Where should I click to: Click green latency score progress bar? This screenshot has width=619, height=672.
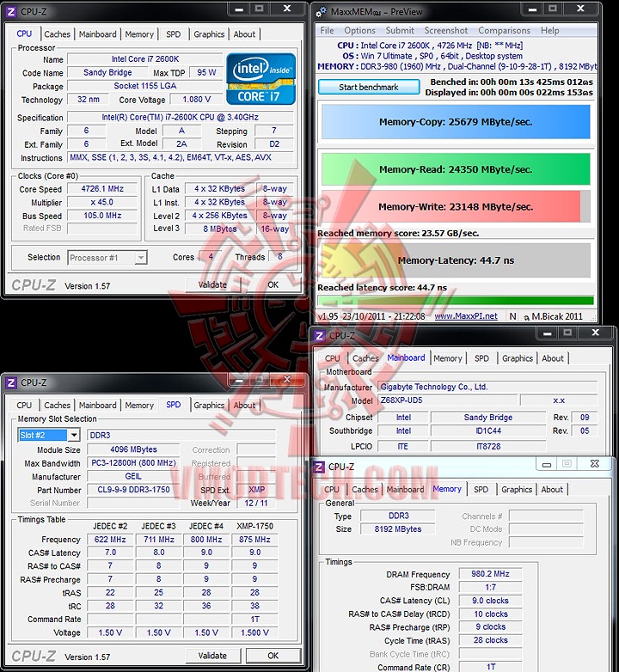(x=456, y=301)
